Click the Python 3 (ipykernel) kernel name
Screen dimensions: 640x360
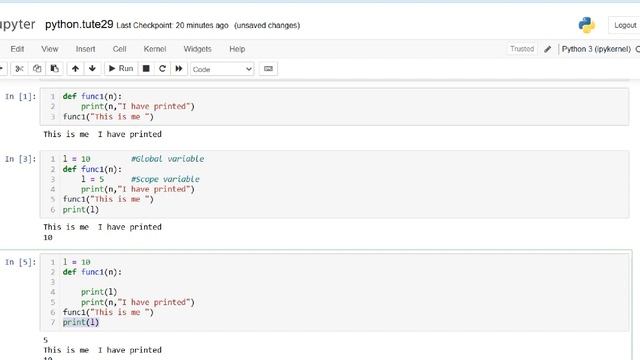[596, 49]
